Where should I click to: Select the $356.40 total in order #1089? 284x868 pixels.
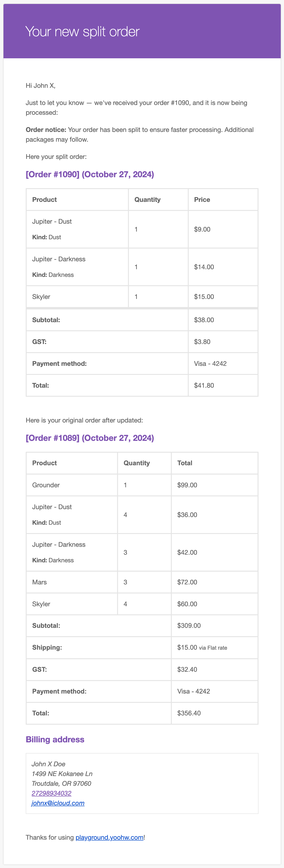[x=189, y=713]
